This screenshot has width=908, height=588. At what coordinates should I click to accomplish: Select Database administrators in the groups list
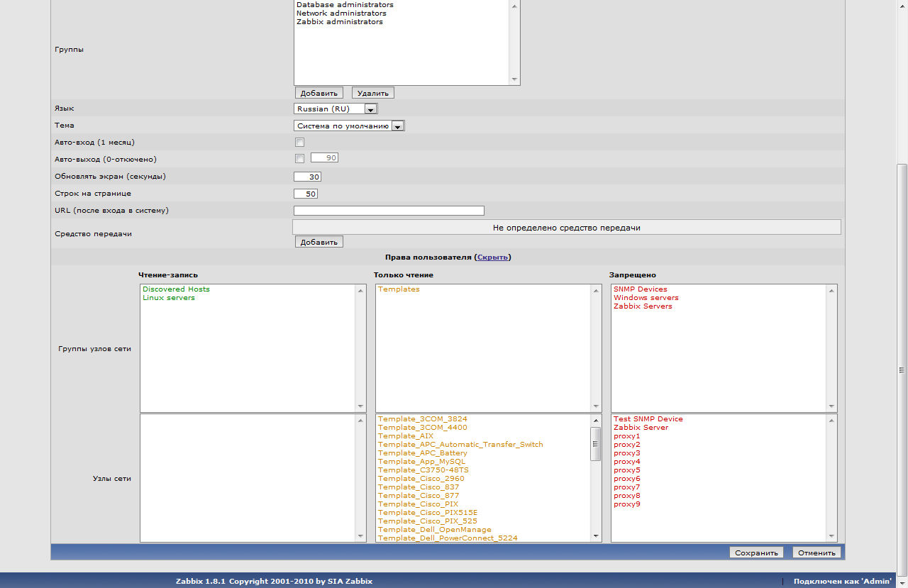(345, 5)
